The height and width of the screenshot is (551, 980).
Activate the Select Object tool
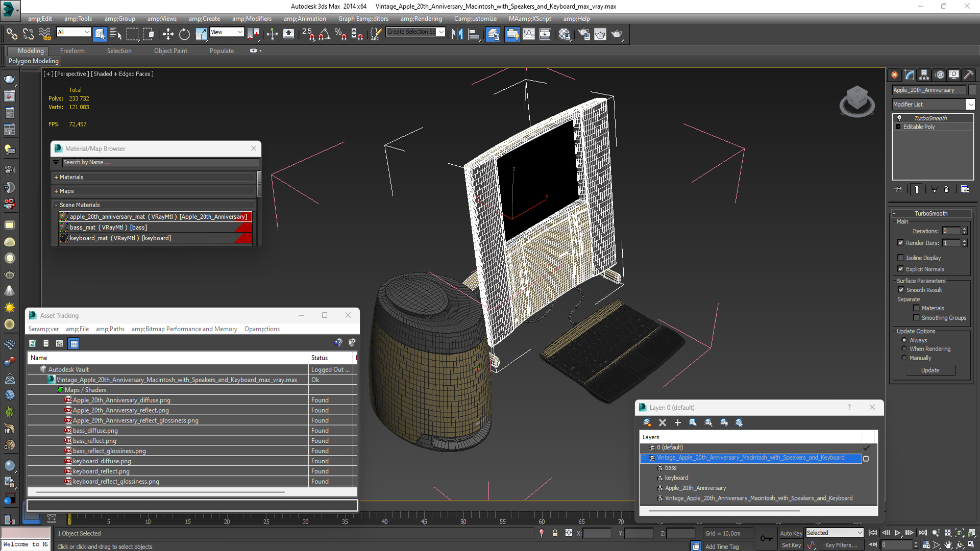tap(100, 34)
